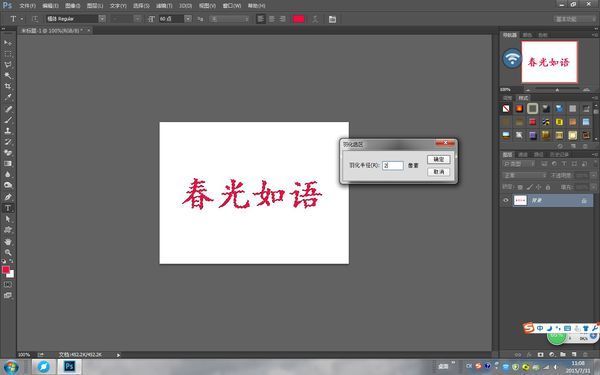600x375 pixels.
Task: Select the Crop tool
Action: tap(8, 86)
